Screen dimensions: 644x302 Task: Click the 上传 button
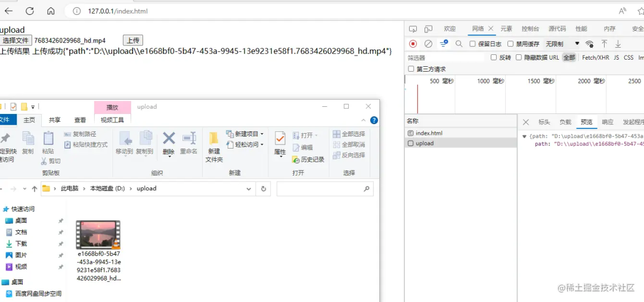132,40
